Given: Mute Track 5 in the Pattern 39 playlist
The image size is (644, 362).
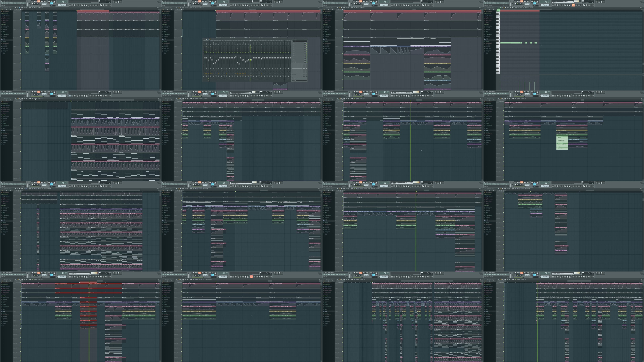Looking at the screenshot, I should [21, 54].
